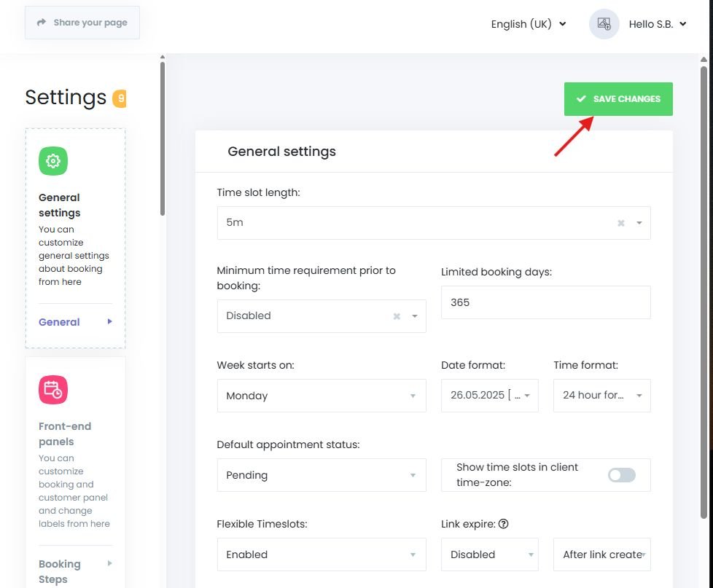This screenshot has width=713, height=588.
Task: Click the Save Changes button
Action: [617, 98]
